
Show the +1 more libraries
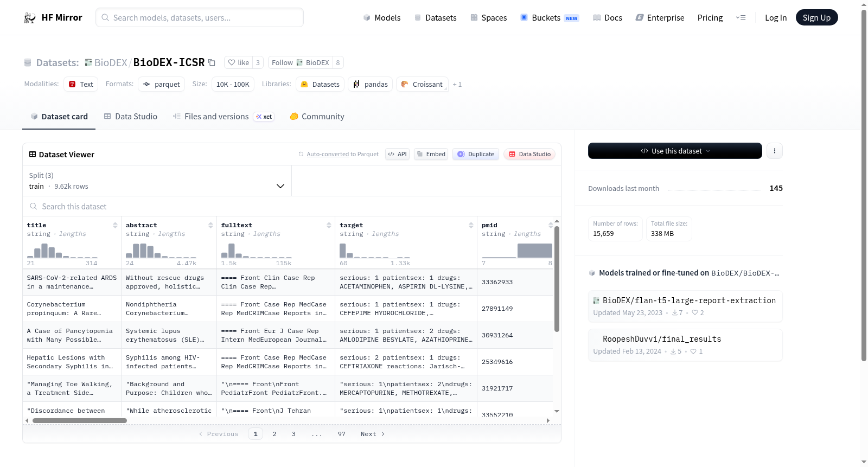(x=457, y=85)
